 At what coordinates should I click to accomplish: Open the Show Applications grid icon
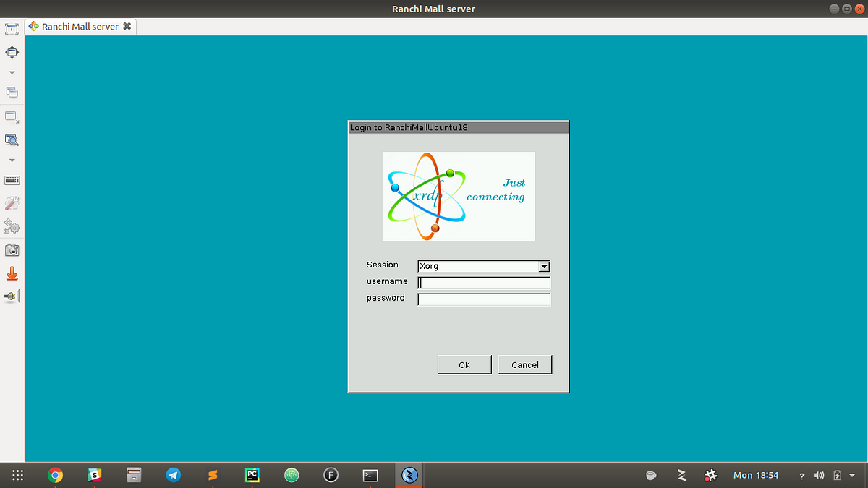point(18,475)
